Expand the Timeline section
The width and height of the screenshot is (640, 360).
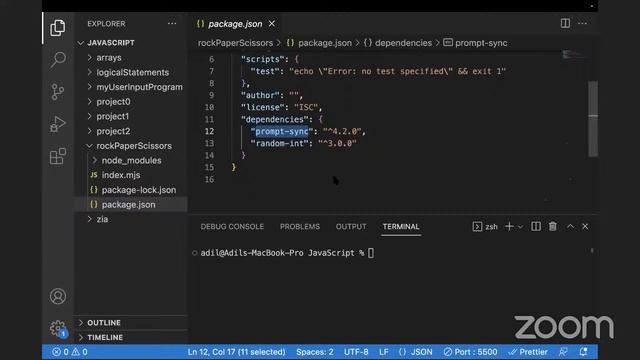(131, 337)
